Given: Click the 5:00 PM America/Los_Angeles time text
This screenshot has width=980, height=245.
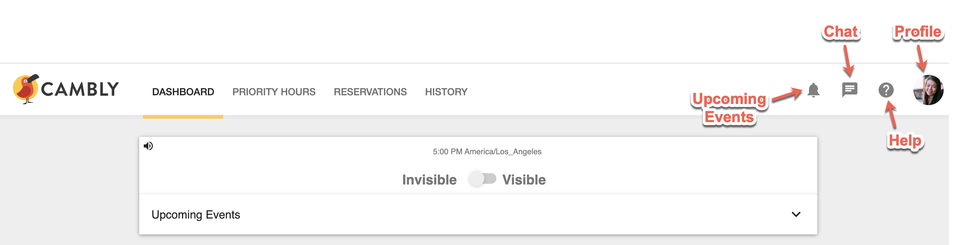Looking at the screenshot, I should (487, 151).
